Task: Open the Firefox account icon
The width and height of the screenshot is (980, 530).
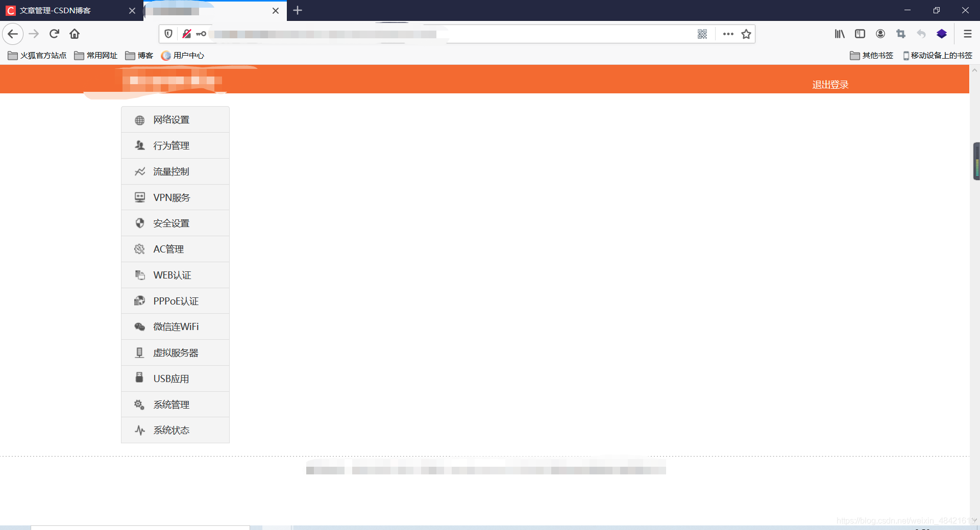Action: pos(880,34)
